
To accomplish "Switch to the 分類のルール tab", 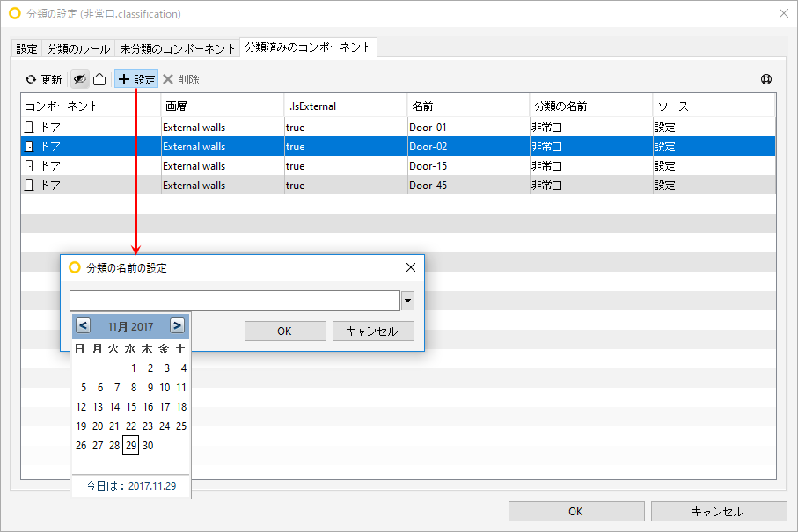I will click(x=78, y=49).
